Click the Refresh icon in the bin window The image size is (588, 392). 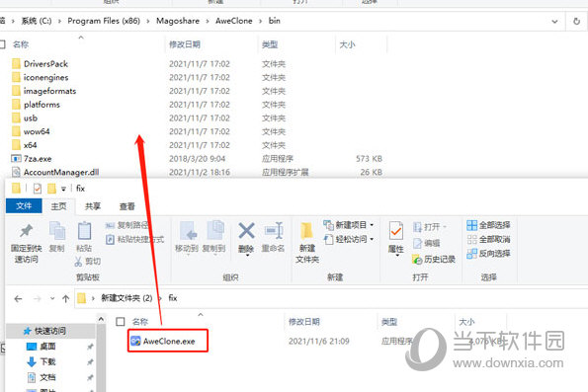(576, 22)
